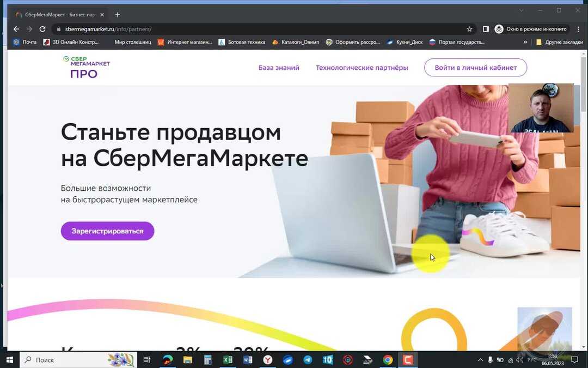Open the Ботовая техника bookmark
The height and width of the screenshot is (368, 588).
pyautogui.click(x=242, y=42)
